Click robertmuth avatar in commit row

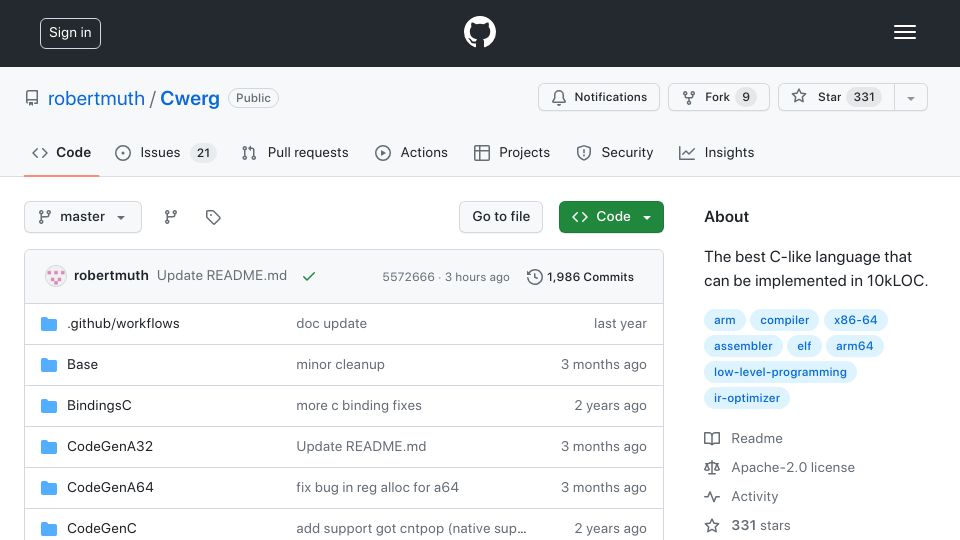pos(56,276)
